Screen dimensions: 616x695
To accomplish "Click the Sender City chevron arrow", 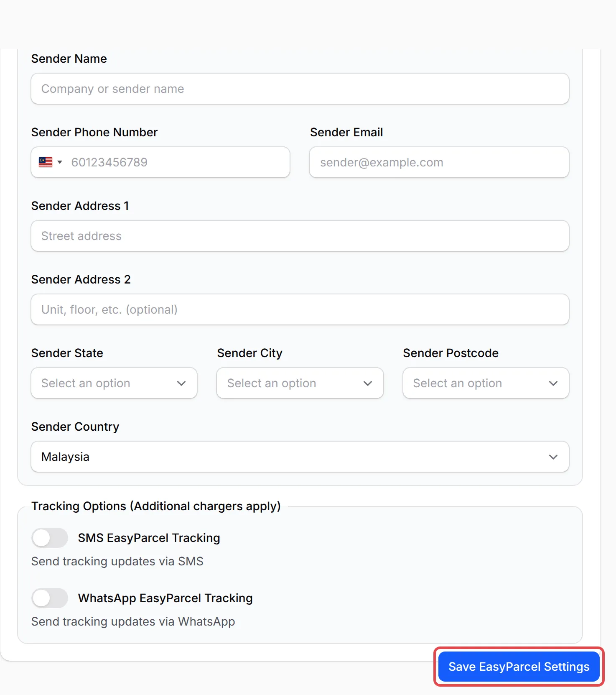I will 368,383.
